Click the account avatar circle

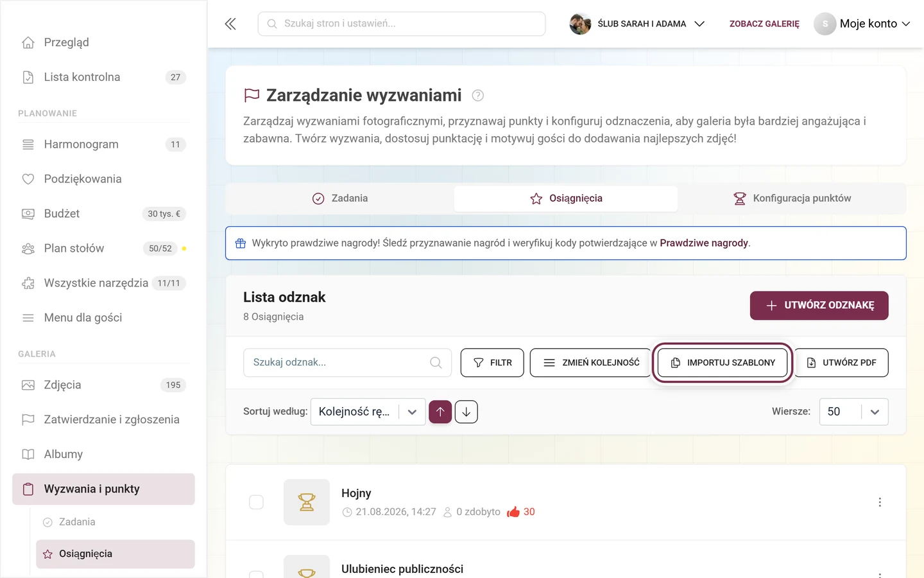coord(825,24)
